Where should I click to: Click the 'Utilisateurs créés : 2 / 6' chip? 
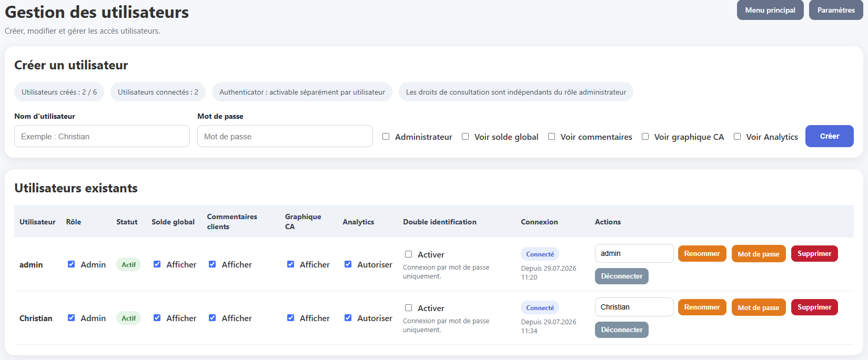coord(59,92)
